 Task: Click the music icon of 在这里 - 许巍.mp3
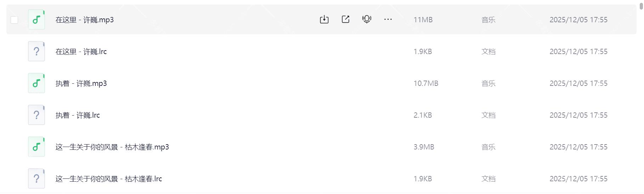(36, 19)
